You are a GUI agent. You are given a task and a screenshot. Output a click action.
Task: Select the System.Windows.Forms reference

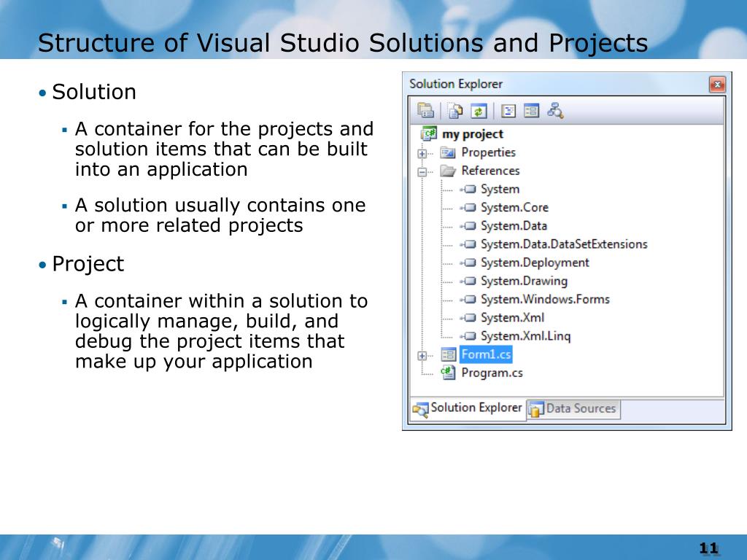click(545, 300)
